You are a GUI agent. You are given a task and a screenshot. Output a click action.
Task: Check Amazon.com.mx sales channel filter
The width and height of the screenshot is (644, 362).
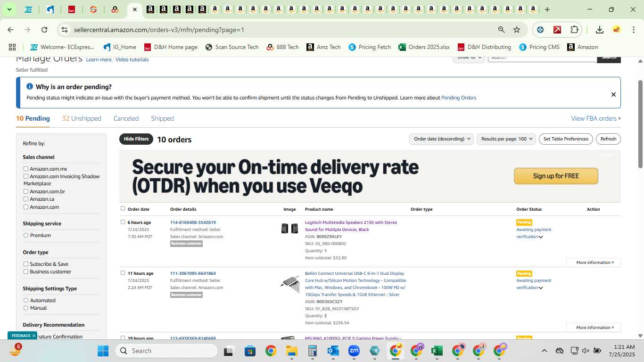click(x=26, y=169)
